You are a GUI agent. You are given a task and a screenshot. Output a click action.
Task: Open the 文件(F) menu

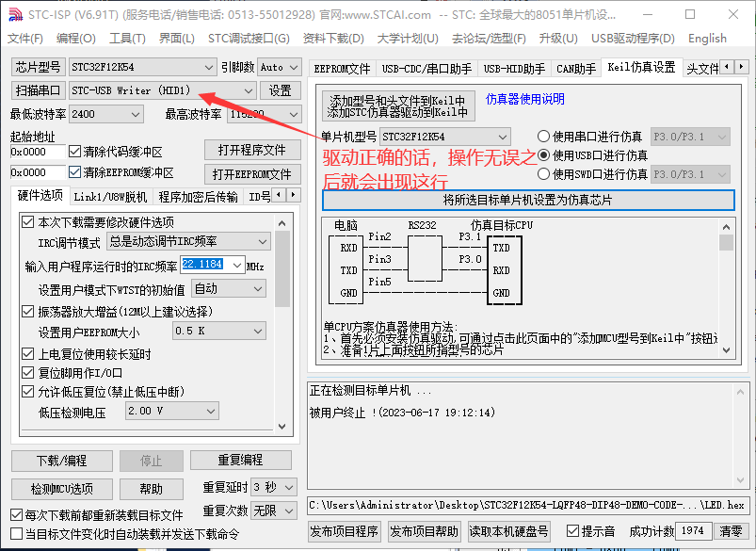coord(25,38)
